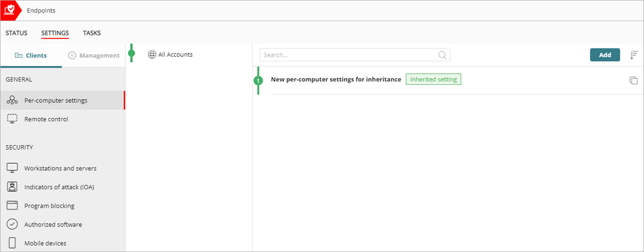Viewport: 644px width, 252px height.
Task: Click the Remote control monitor icon
Action: (12, 119)
